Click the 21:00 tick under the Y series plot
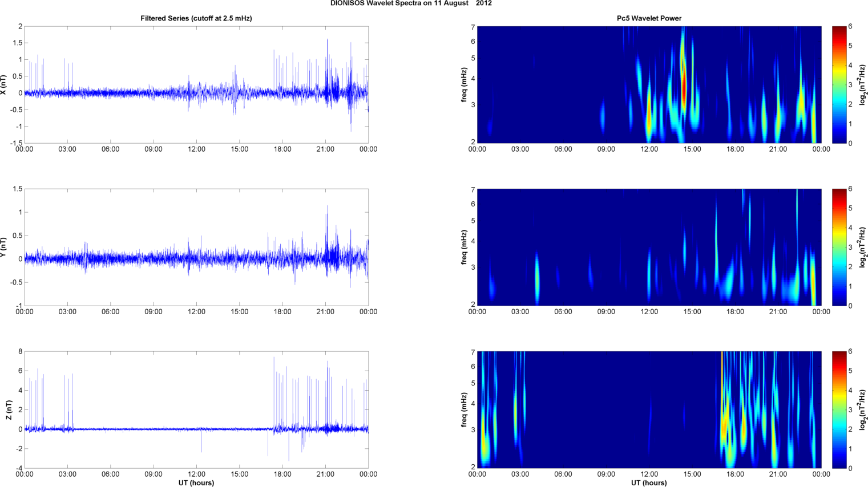This screenshot has width=868, height=487. [x=325, y=312]
